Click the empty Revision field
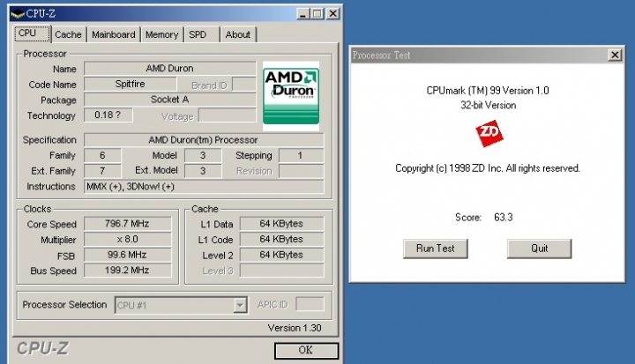 (302, 171)
